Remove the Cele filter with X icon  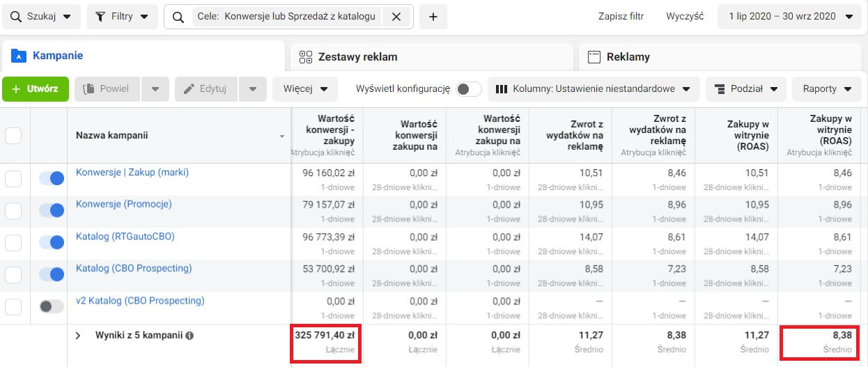(396, 17)
